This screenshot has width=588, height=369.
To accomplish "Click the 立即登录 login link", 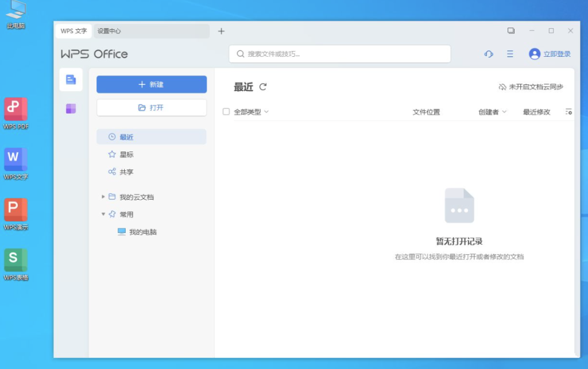I will 557,54.
